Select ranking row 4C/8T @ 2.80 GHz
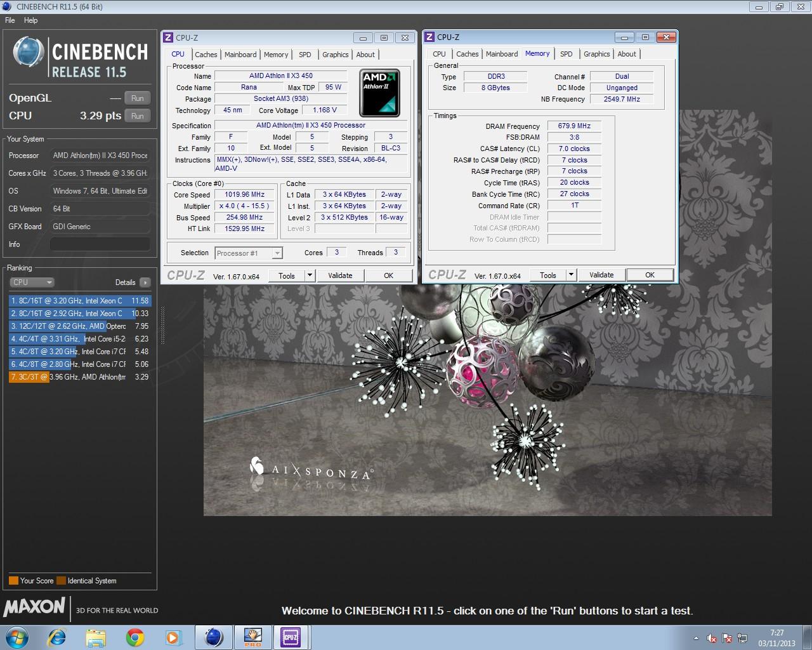 [x=80, y=364]
